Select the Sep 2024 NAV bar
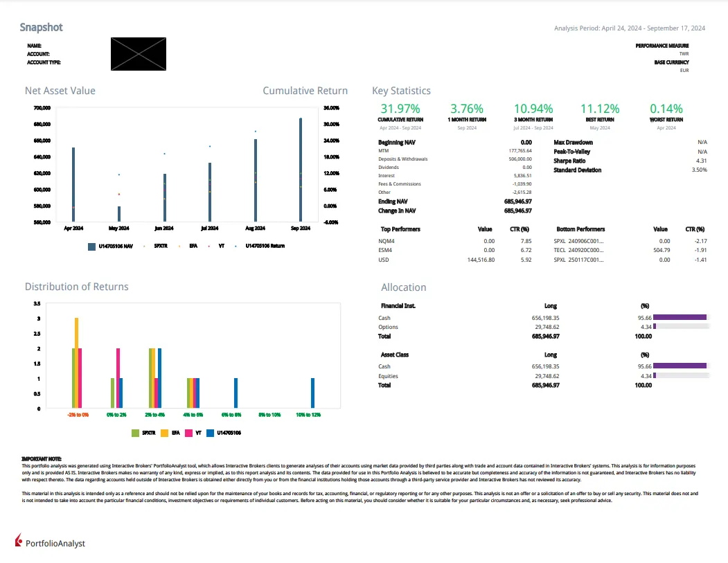Screen dimensions: 728x563 301,170
